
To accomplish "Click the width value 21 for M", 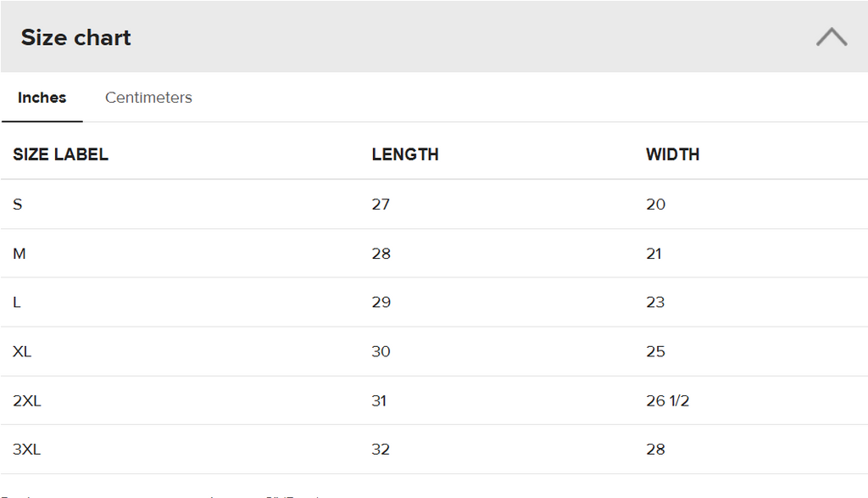I will click(x=654, y=254).
